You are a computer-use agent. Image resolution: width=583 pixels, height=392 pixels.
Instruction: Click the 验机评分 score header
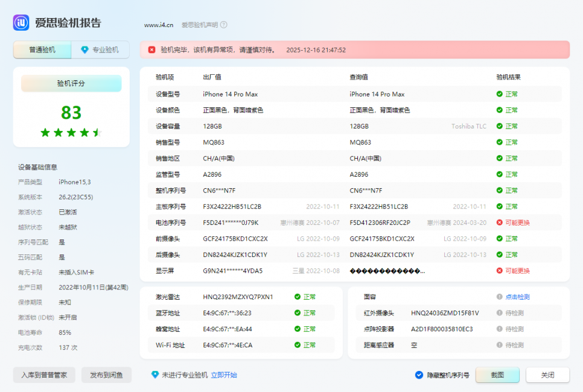point(71,84)
